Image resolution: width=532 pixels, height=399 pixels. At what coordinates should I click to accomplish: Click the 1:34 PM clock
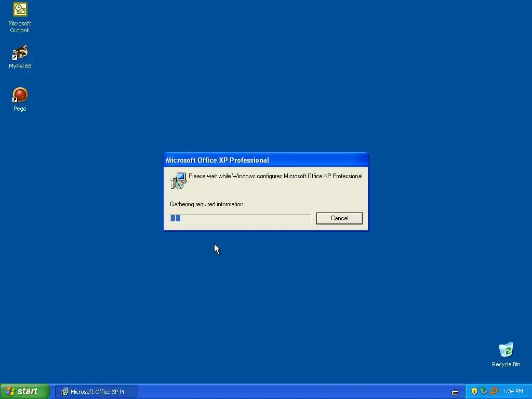tap(513, 392)
